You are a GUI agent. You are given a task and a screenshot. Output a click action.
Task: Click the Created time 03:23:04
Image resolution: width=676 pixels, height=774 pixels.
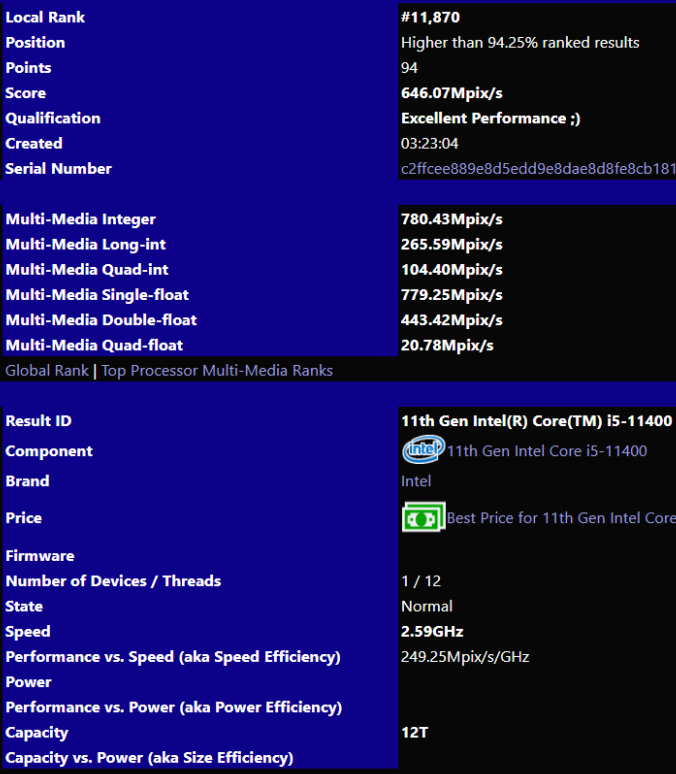click(x=430, y=144)
